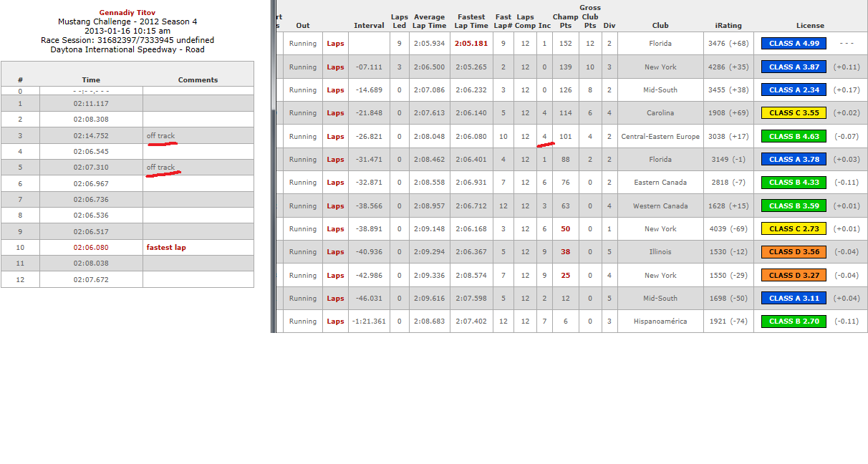Click the off track comment on lap 3
Screen dimensions: 868x464
tap(160, 136)
